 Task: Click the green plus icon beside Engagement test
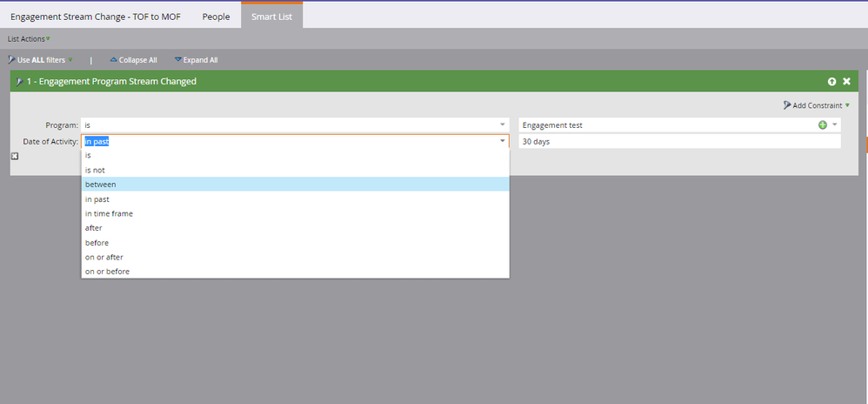click(823, 125)
